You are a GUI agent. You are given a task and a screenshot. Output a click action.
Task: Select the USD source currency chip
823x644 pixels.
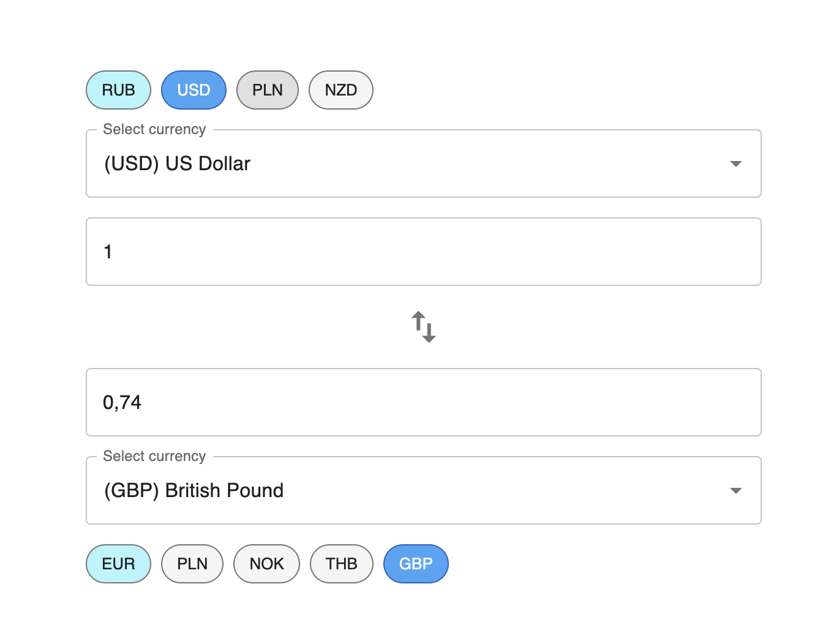[194, 90]
